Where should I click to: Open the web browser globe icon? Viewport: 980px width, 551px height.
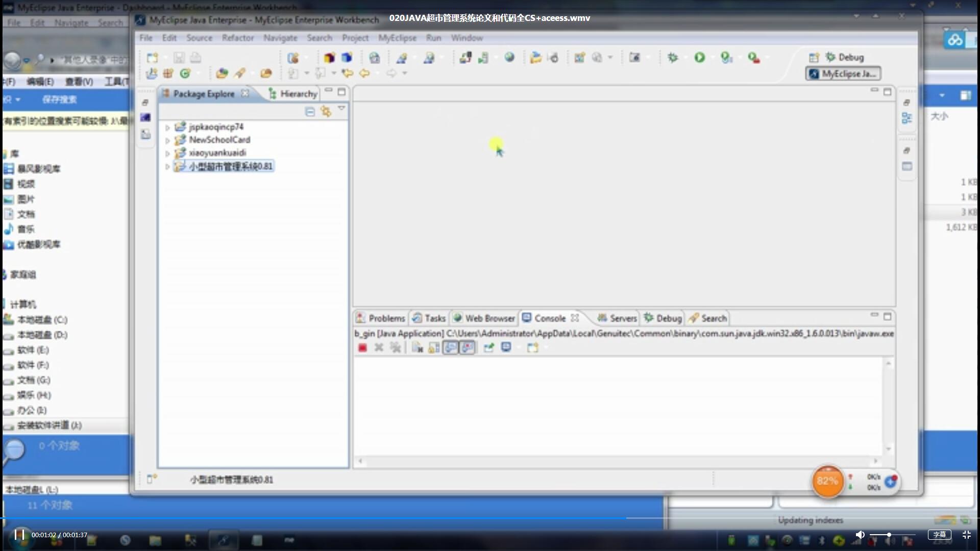pos(509,57)
